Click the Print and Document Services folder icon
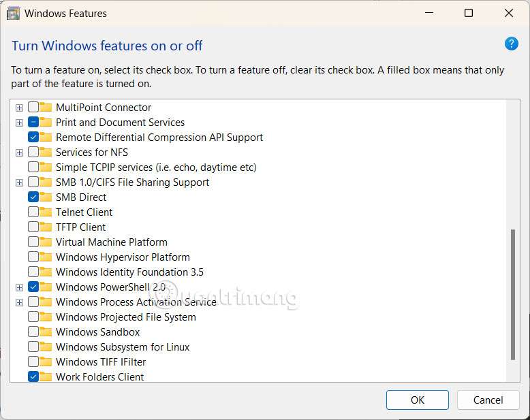Viewport: 530px width, 420px height. (x=46, y=123)
